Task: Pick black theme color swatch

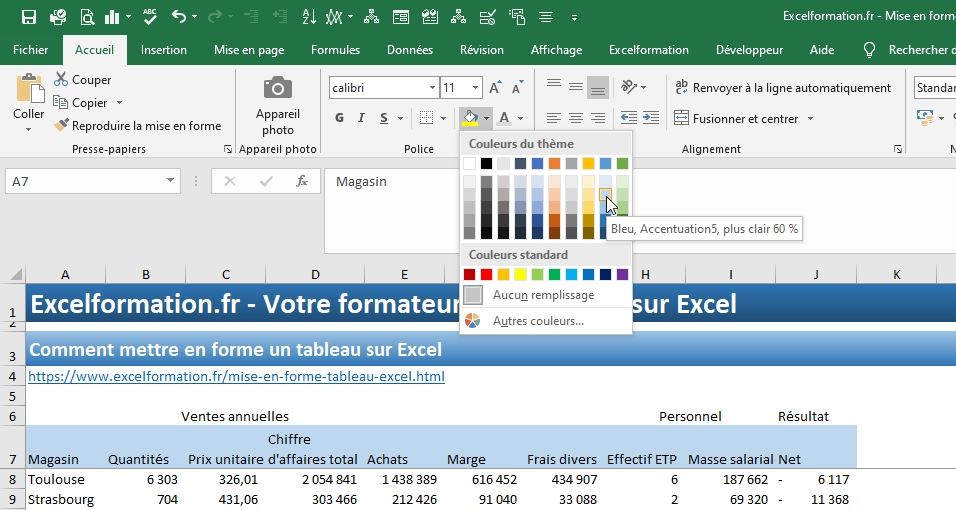Action: 486,163
